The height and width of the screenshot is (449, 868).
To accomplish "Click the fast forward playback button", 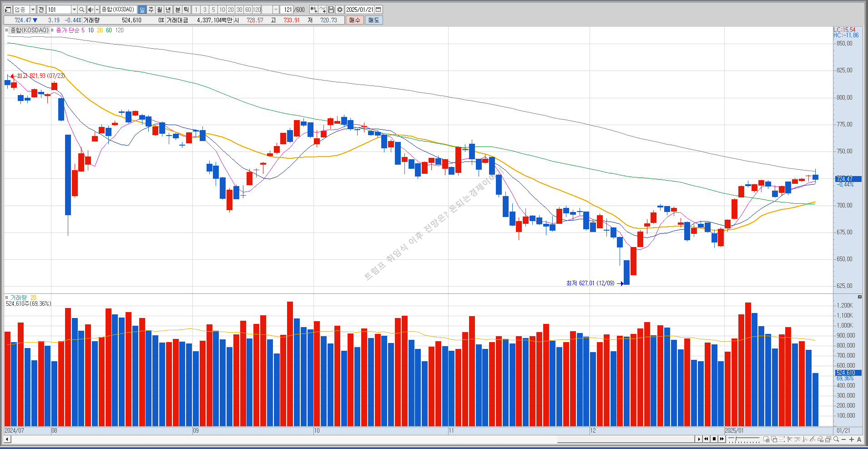I will click(722, 439).
